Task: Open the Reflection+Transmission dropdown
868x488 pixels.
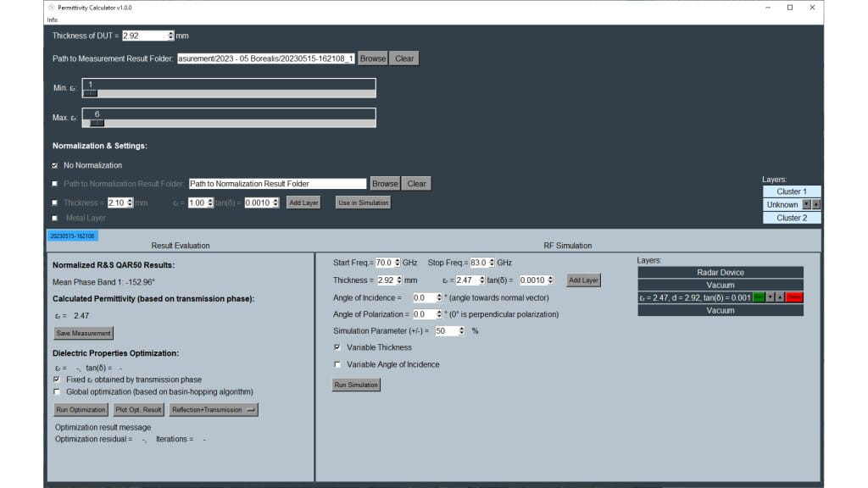Action: point(214,410)
